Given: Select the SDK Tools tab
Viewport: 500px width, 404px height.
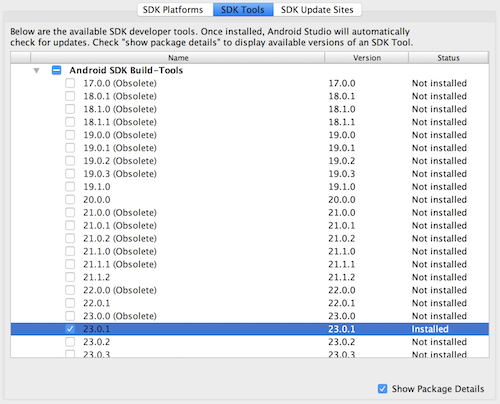Looking at the screenshot, I should [x=243, y=10].
